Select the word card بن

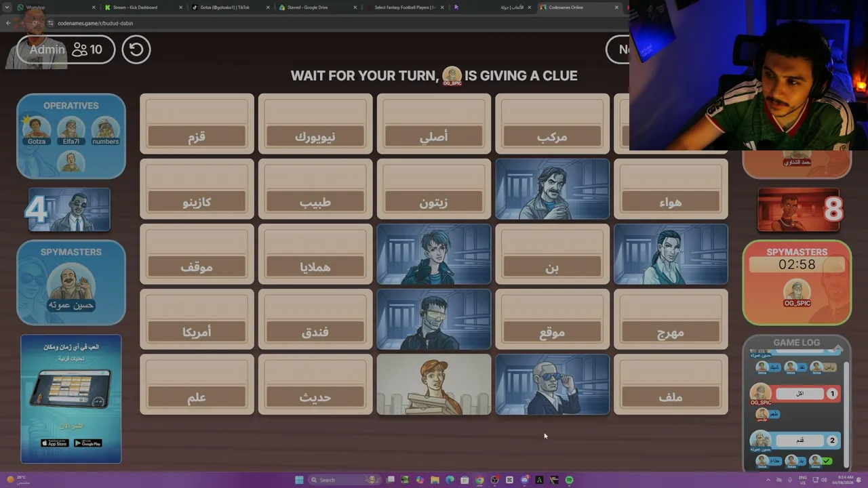point(553,254)
